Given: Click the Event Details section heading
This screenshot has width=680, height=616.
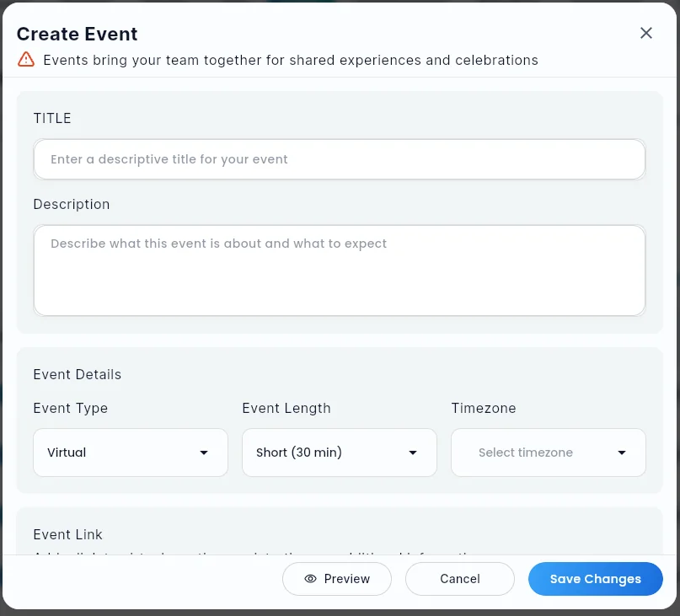Looking at the screenshot, I should (x=78, y=374).
